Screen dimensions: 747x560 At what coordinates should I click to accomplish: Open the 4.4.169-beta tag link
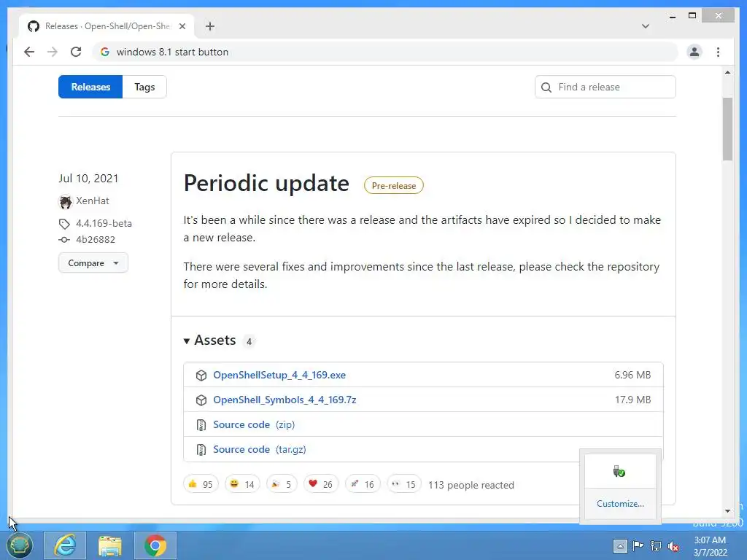point(104,223)
